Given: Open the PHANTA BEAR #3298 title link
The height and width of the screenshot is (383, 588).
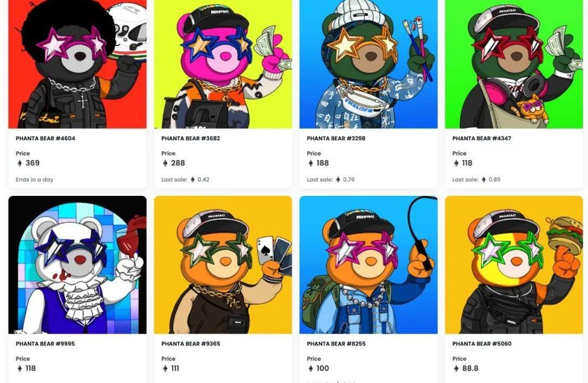Looking at the screenshot, I should [x=336, y=138].
